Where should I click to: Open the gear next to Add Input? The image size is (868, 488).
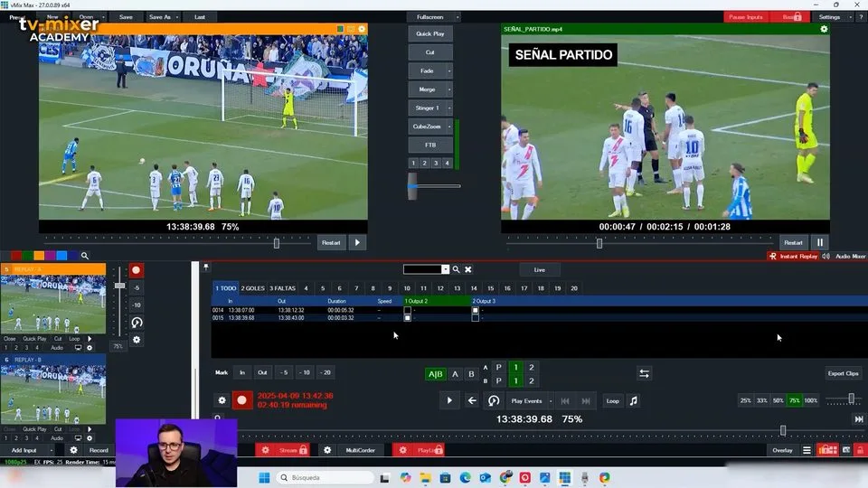point(73,450)
